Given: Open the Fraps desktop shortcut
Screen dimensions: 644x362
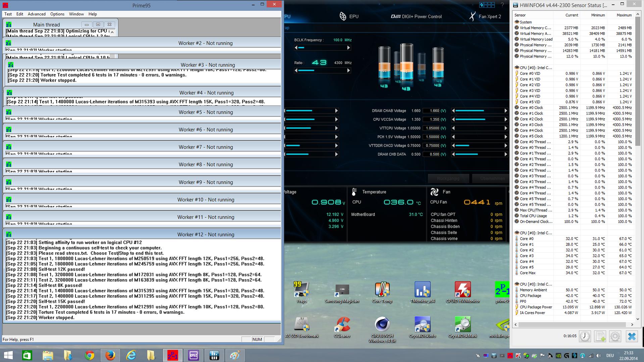Looking at the screenshot, I should (301, 292).
